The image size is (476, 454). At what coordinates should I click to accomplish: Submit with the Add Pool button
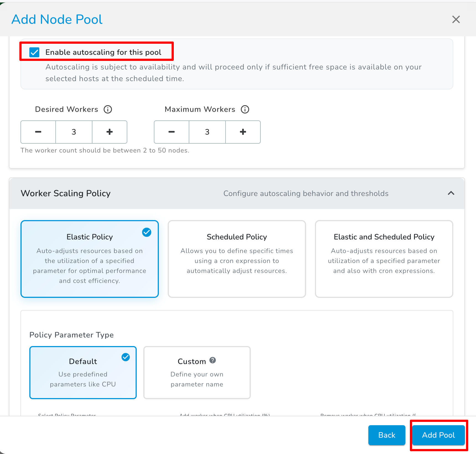pyautogui.click(x=438, y=435)
